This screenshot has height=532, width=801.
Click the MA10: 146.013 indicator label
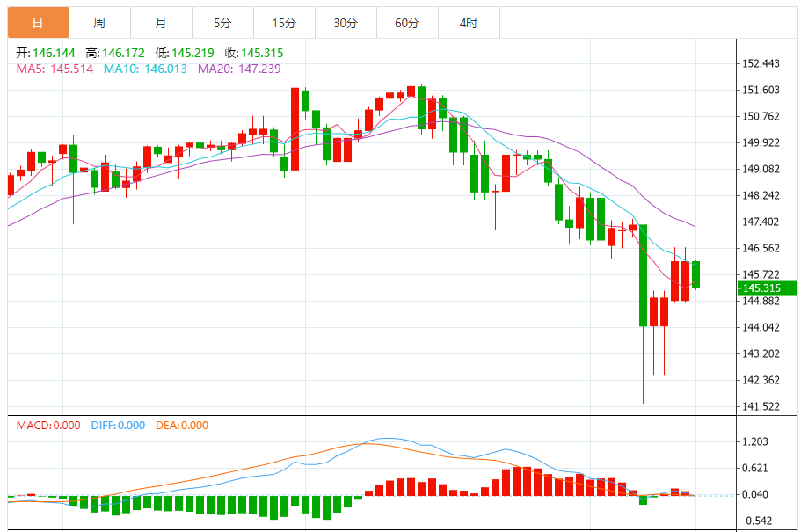(x=146, y=69)
